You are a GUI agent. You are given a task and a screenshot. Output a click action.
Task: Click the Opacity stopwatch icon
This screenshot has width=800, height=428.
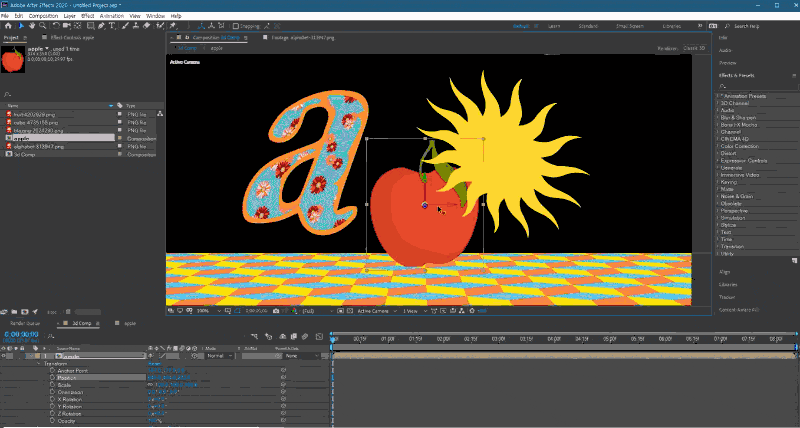pyautogui.click(x=52, y=420)
